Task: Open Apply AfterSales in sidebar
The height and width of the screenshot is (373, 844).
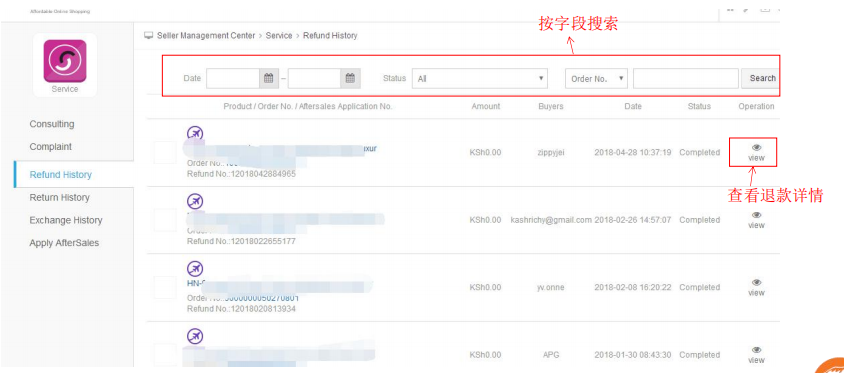Action: [x=64, y=243]
